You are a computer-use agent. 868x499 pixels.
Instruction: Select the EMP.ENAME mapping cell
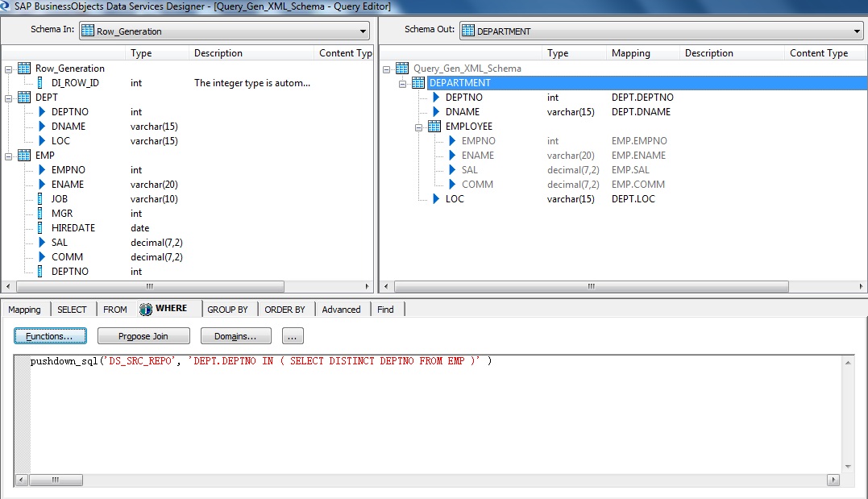(638, 156)
